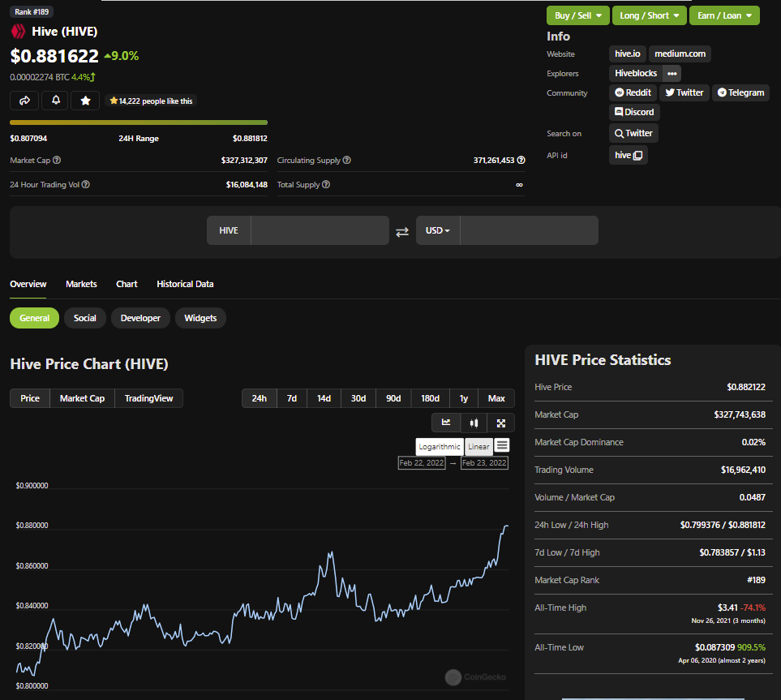Select Linear chart scale

[x=478, y=446]
